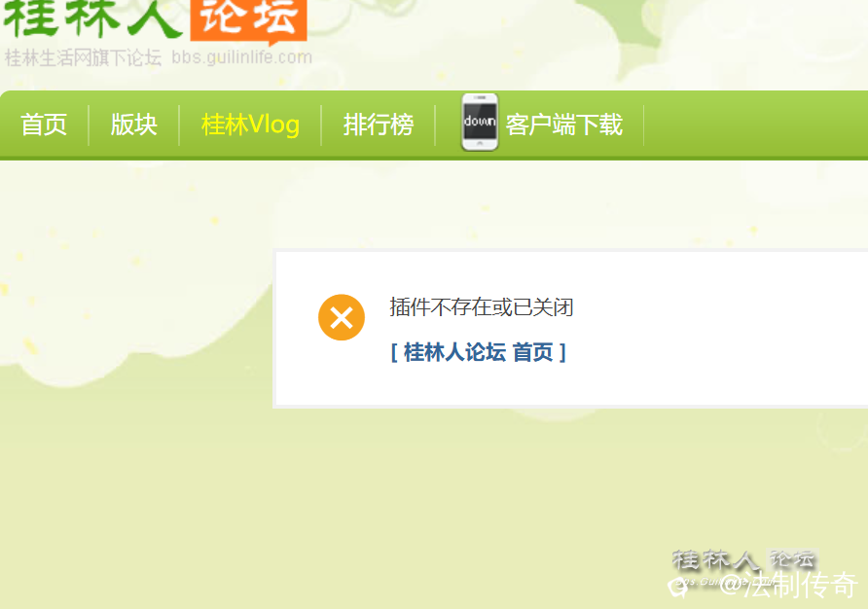
Task: Click the green 桂林人 logo text
Action: (x=93, y=19)
